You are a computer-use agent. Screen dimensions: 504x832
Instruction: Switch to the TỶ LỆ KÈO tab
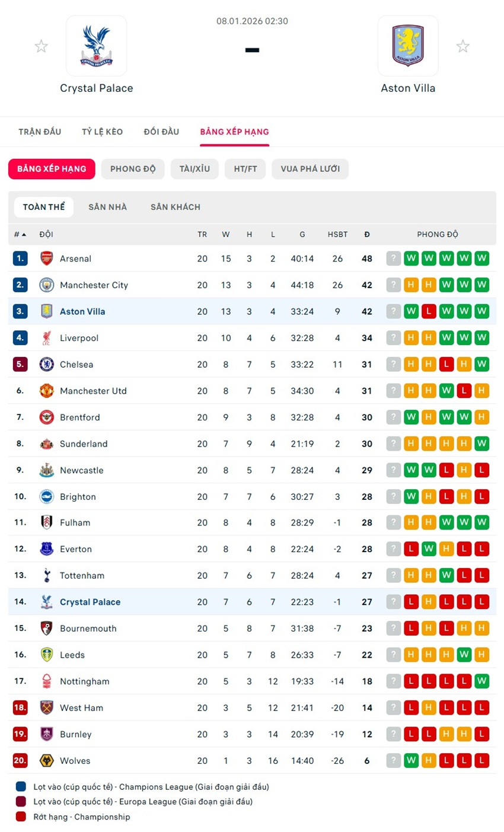[102, 132]
